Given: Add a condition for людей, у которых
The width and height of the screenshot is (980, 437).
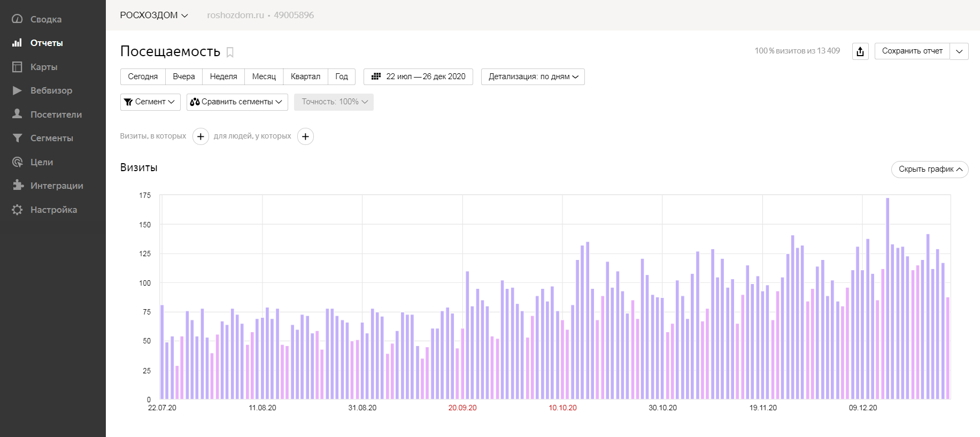Looking at the screenshot, I should 305,136.
